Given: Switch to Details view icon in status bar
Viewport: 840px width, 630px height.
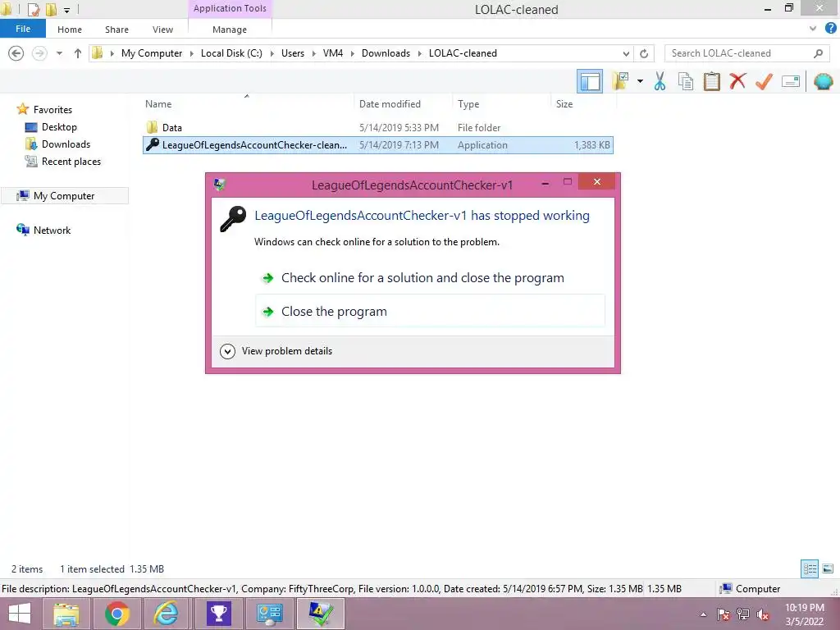Looking at the screenshot, I should coord(810,568).
